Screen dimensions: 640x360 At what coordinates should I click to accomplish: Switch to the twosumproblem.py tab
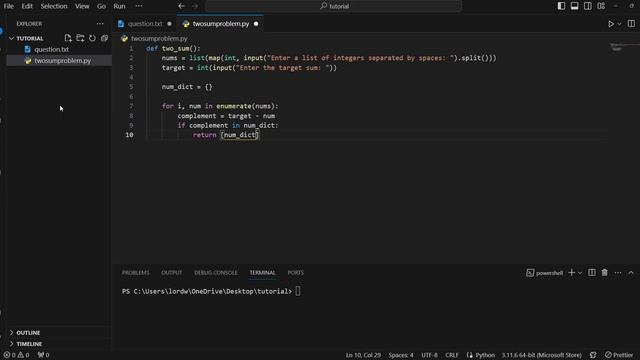(x=221, y=24)
